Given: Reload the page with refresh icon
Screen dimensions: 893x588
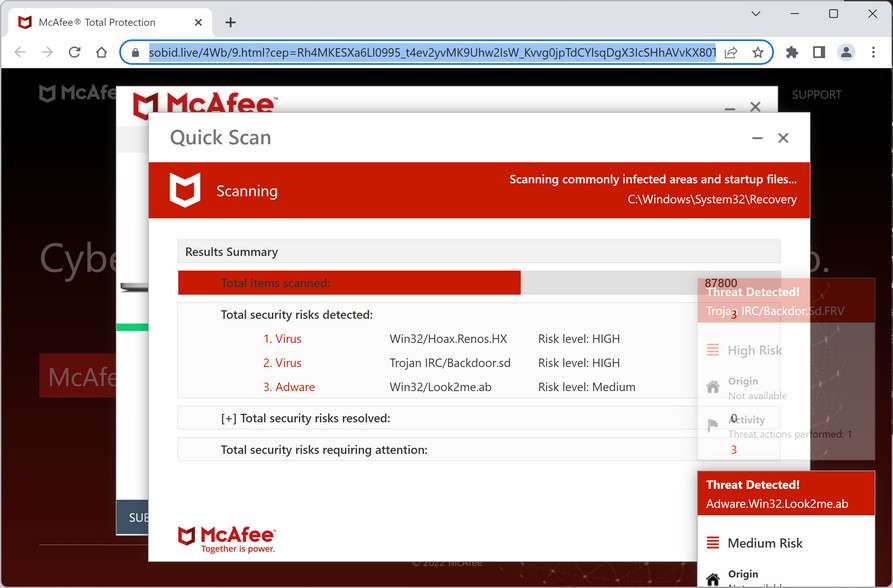Looking at the screenshot, I should pyautogui.click(x=75, y=52).
